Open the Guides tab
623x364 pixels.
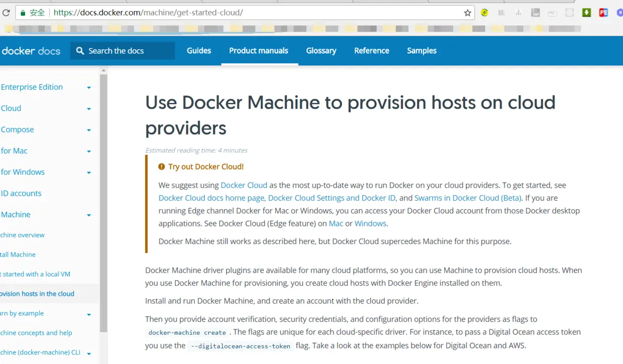(199, 51)
